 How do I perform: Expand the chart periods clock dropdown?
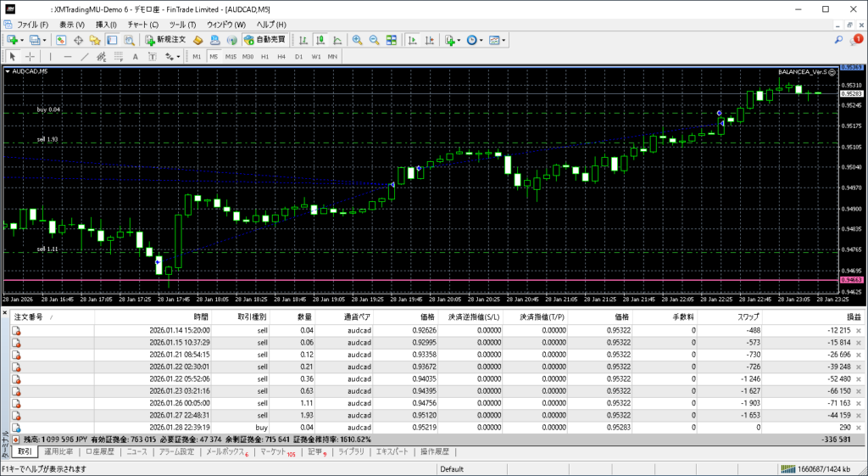pyautogui.click(x=481, y=40)
